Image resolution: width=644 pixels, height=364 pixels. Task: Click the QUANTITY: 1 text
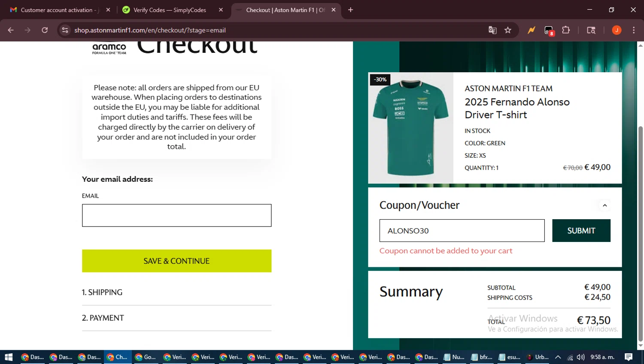(482, 168)
